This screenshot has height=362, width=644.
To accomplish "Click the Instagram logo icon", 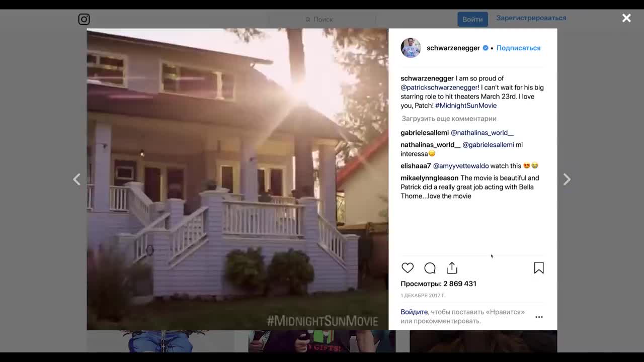I will 84,19.
